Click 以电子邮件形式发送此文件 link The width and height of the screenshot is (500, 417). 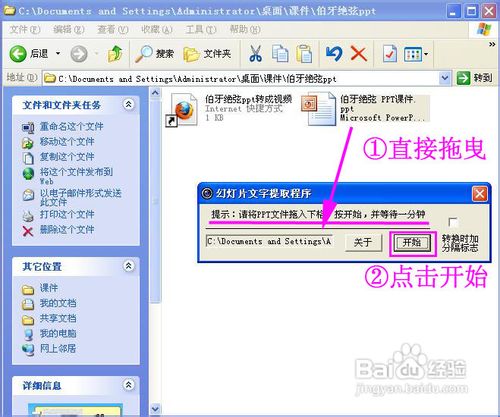[80, 197]
